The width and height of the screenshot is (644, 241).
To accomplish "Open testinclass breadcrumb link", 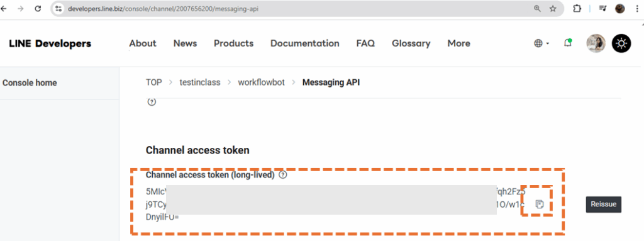I will (200, 82).
